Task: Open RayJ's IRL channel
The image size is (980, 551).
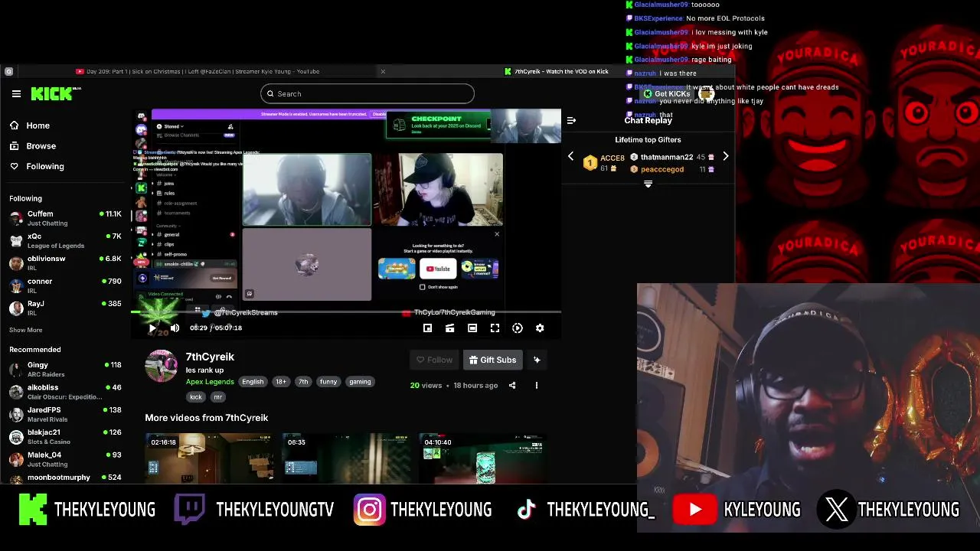Action: (64, 308)
